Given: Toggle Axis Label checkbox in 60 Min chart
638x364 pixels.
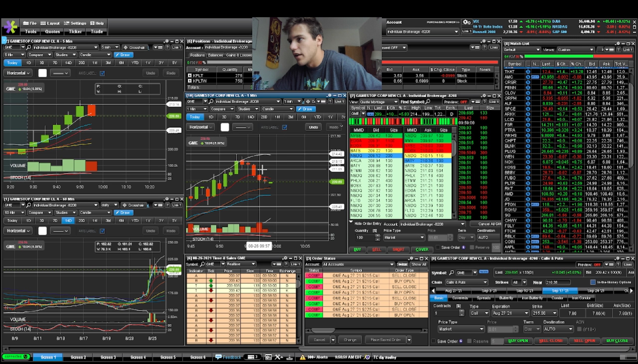Looking at the screenshot, I should tap(102, 231).
